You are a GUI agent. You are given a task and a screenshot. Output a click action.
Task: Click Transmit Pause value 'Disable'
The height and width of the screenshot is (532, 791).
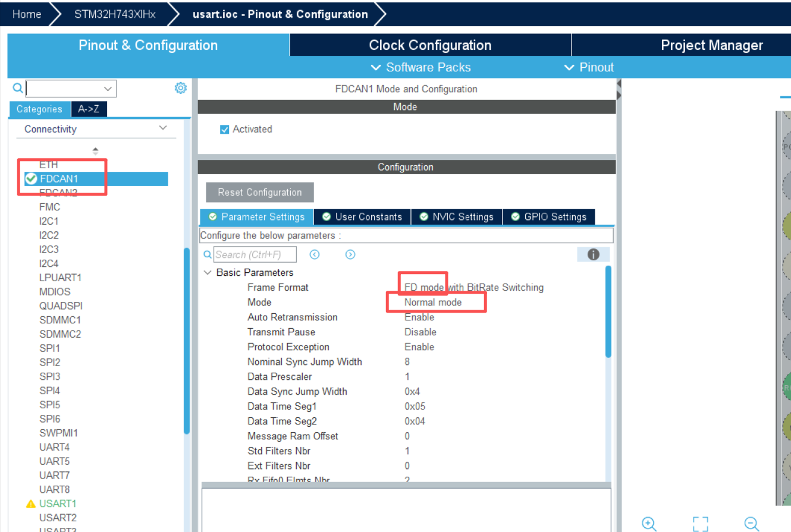pos(420,332)
